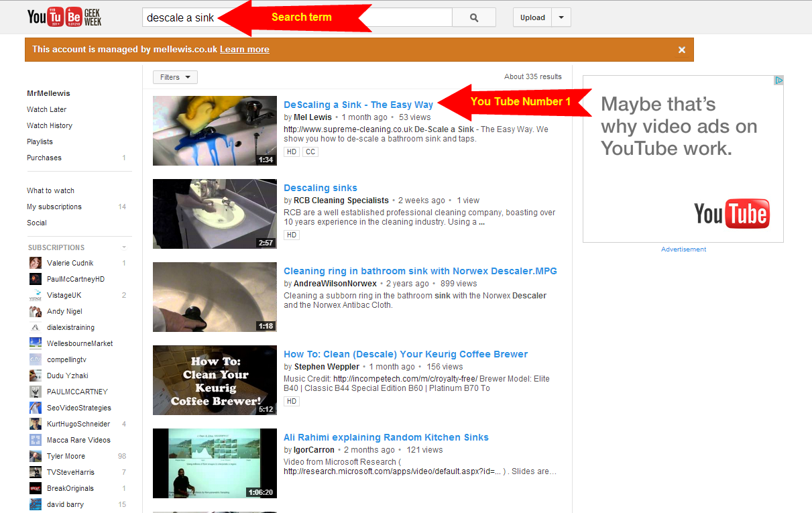Click the YouTube Geek Week logo

click(x=64, y=17)
